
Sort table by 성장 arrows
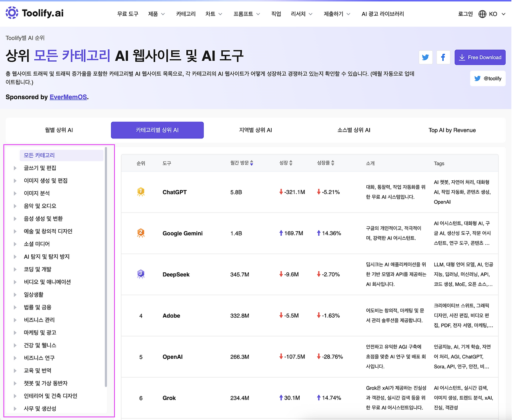tap(291, 163)
